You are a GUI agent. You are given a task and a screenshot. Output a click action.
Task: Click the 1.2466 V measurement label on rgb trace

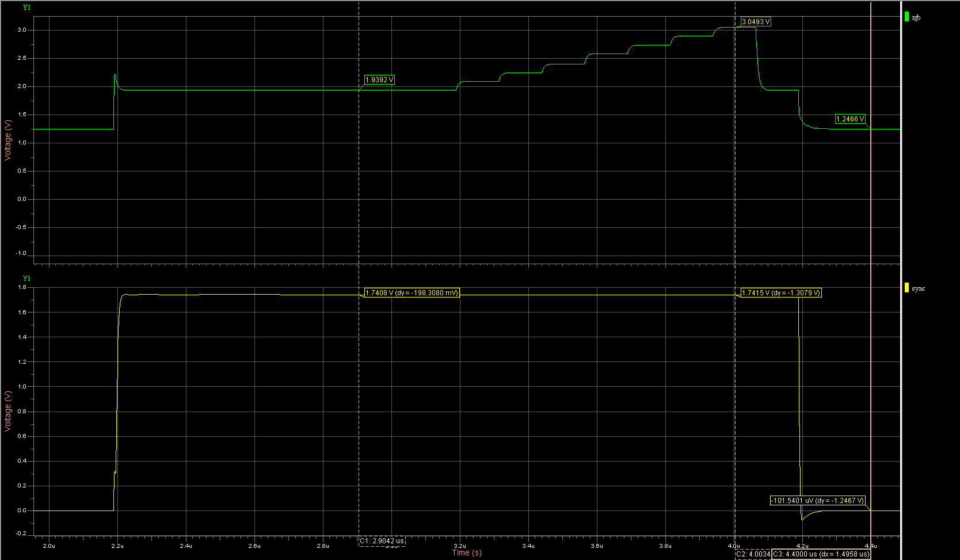850,119
